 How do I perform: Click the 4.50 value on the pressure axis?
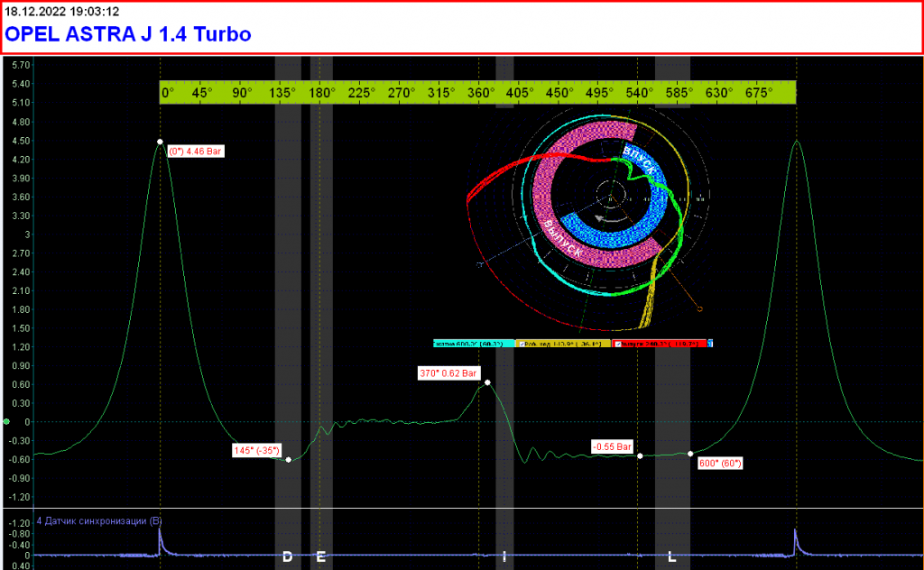[22, 141]
